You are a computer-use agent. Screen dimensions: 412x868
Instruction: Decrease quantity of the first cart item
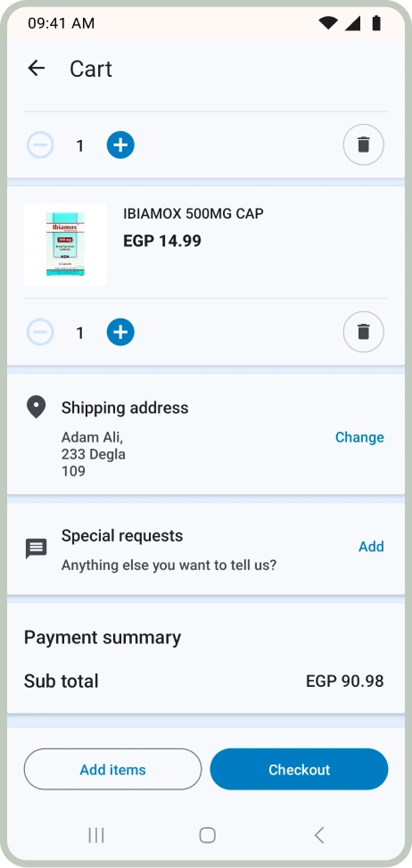point(40,145)
